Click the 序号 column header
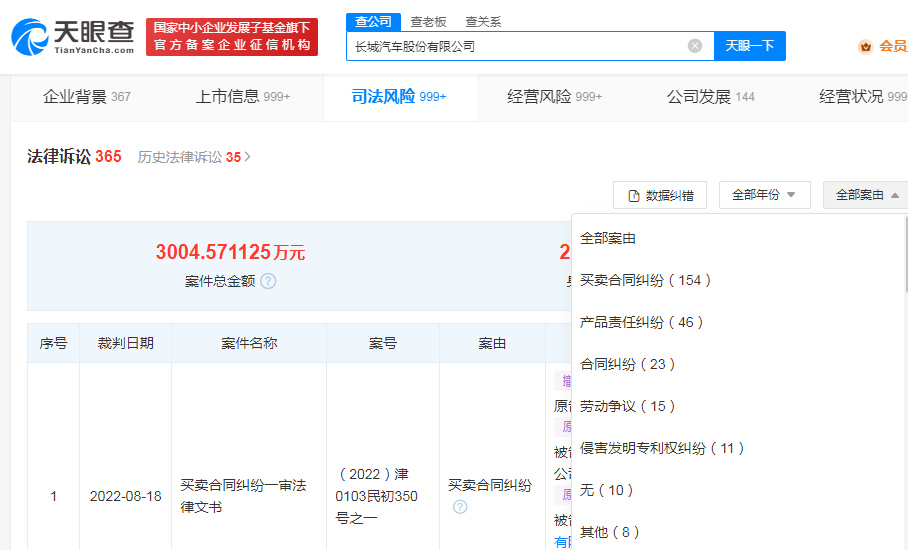The image size is (908, 550). (x=53, y=343)
